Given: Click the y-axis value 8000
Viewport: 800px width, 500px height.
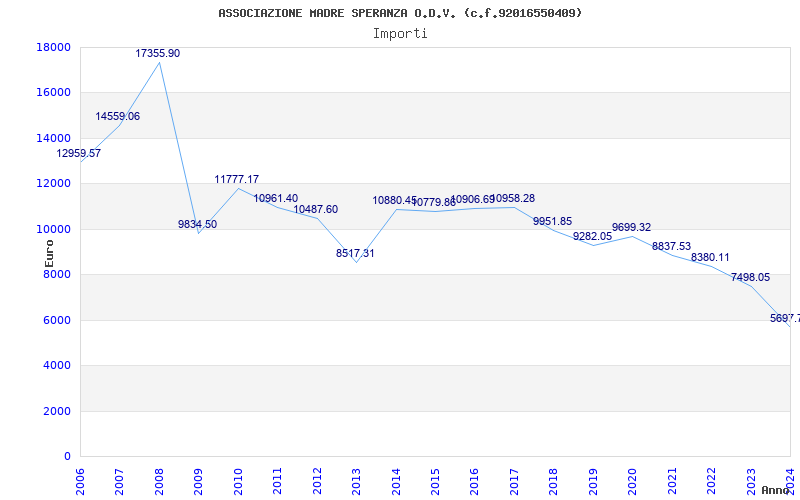Looking at the screenshot, I should pos(57,274).
